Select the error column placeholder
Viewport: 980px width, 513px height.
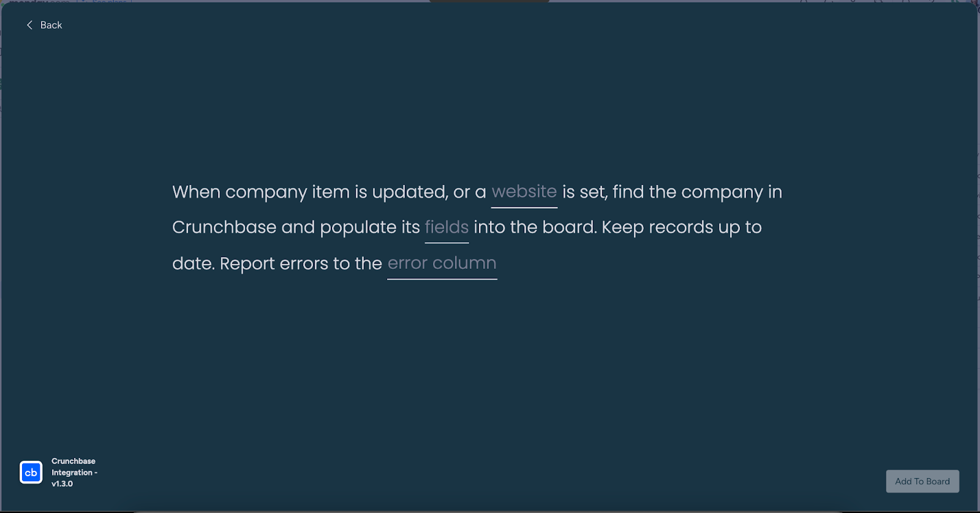(x=442, y=264)
